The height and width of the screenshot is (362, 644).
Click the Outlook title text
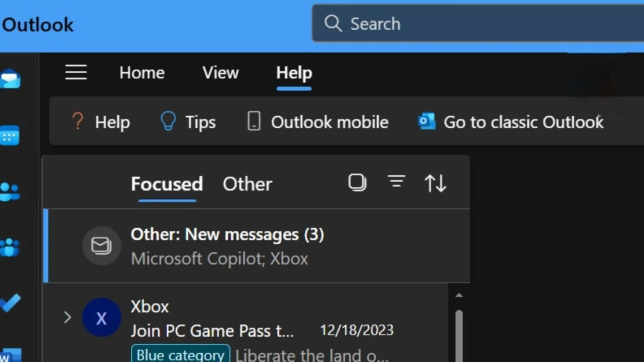pos(38,25)
